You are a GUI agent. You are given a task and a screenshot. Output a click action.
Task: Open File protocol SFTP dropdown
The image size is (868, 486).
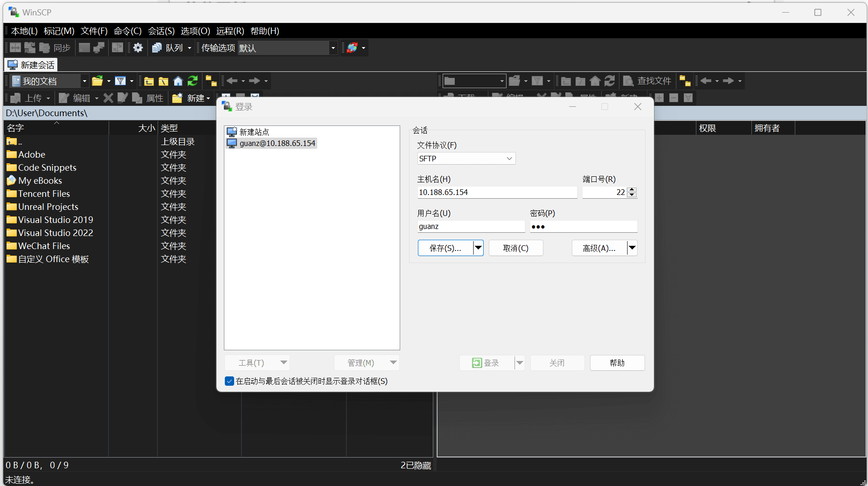tap(466, 159)
